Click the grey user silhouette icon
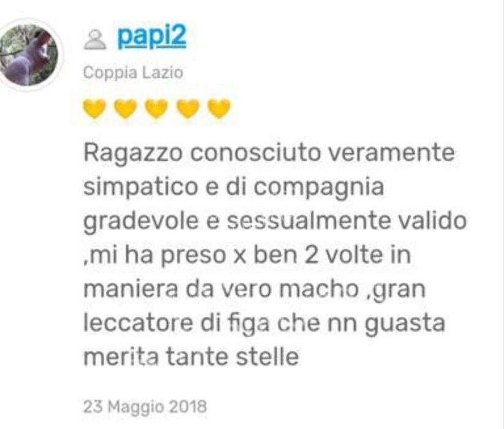Screen dimensions: 504x429 click(95, 40)
